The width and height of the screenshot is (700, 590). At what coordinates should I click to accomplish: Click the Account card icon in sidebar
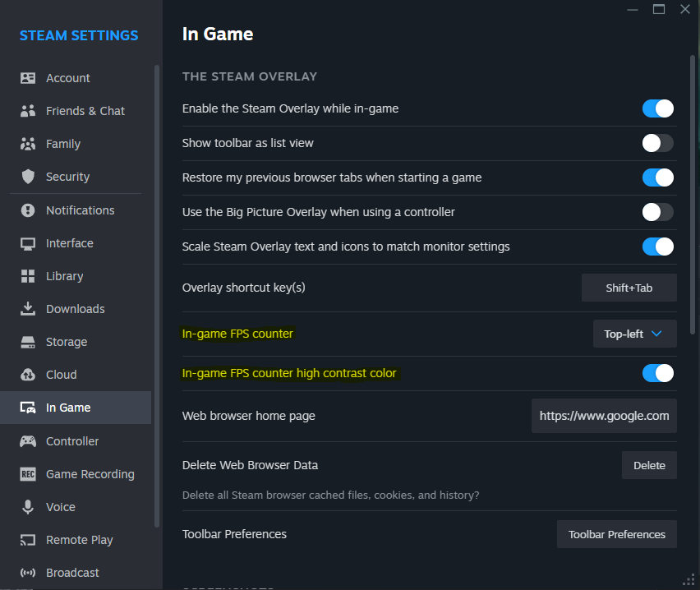click(x=28, y=78)
